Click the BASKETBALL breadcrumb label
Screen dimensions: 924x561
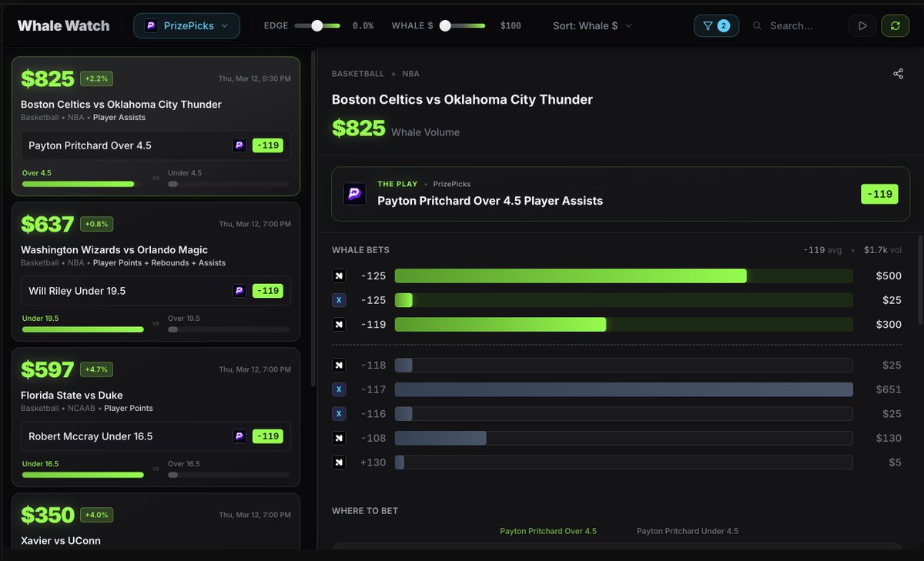click(358, 74)
